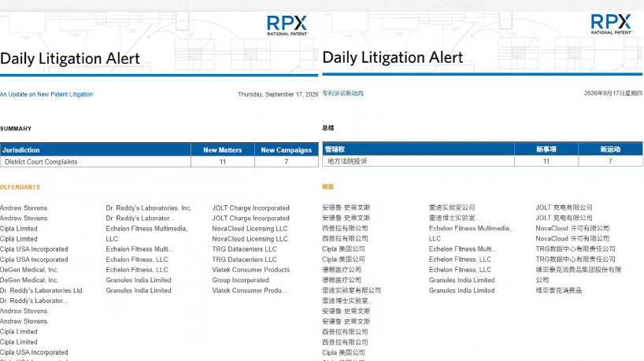Select "Daily Litigation Alert" heading in Chinese page
This screenshot has width=644, height=361.
[393, 57]
